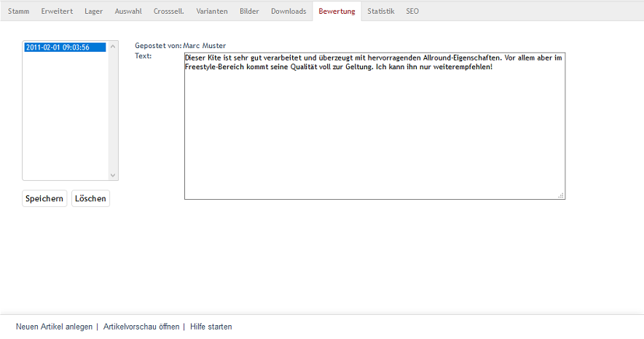Click the review list scroll-down arrow
Screen dimensions: 644x339
point(113,175)
